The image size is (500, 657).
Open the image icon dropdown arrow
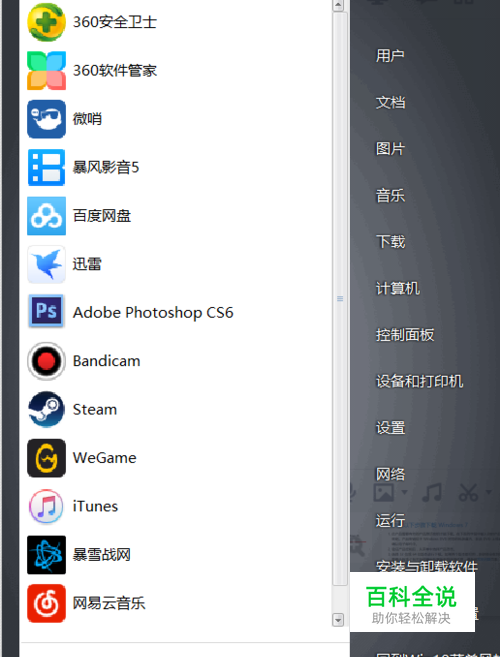point(404,492)
